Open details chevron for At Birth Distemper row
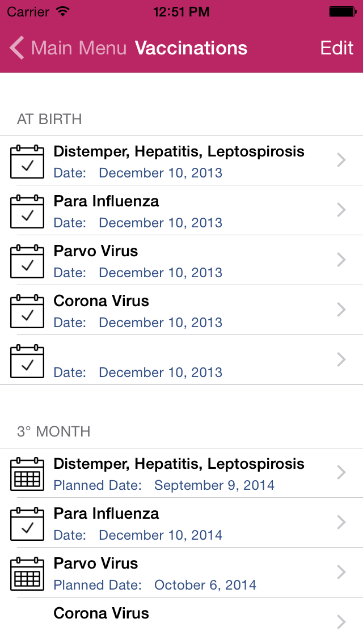Viewport: 363px width, 644px height. click(x=341, y=160)
